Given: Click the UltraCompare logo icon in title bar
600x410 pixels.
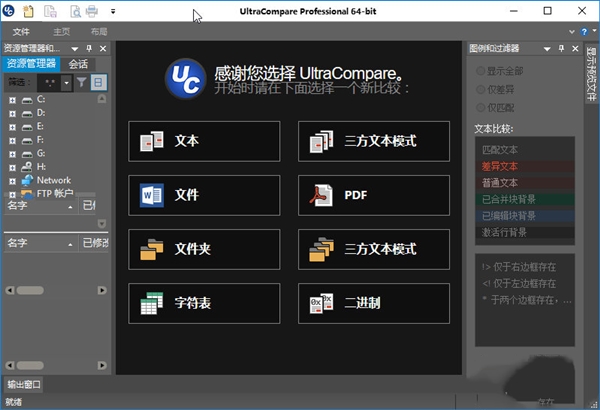Looking at the screenshot, I should [x=8, y=11].
